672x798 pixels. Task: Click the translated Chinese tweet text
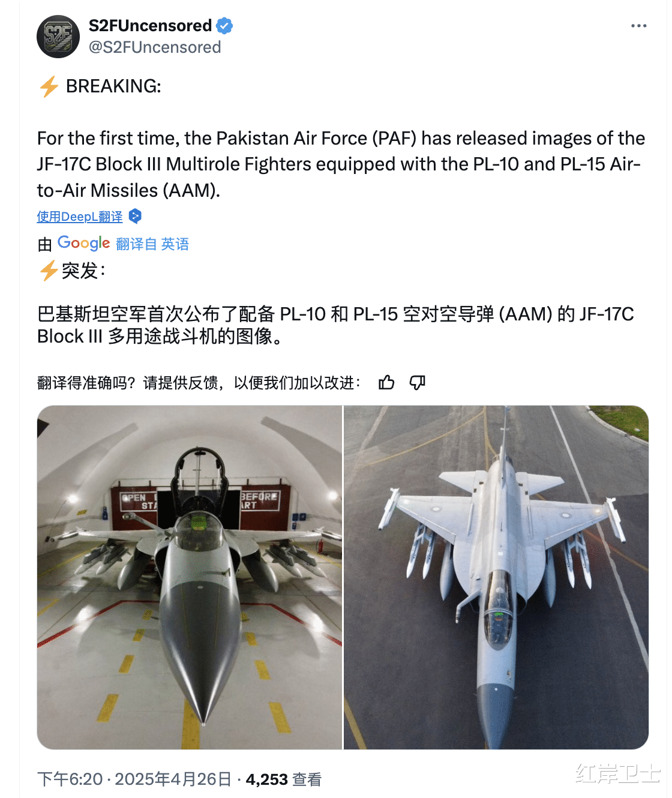click(x=335, y=325)
